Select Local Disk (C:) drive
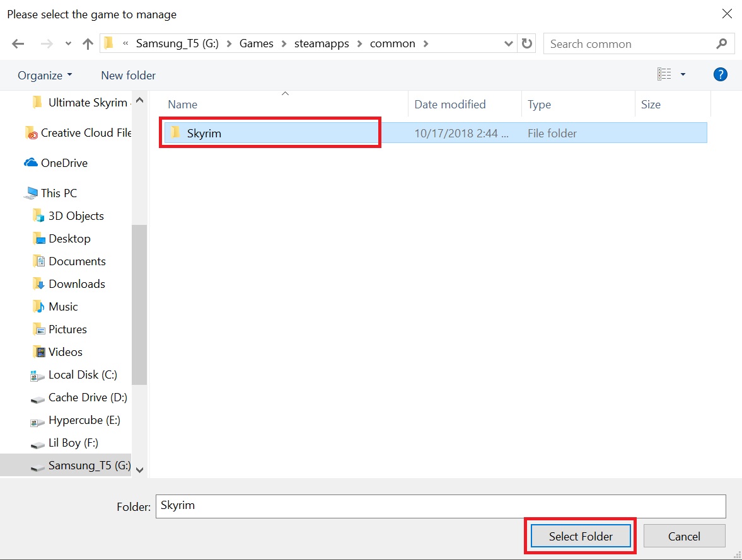The image size is (742, 560). 74,375
